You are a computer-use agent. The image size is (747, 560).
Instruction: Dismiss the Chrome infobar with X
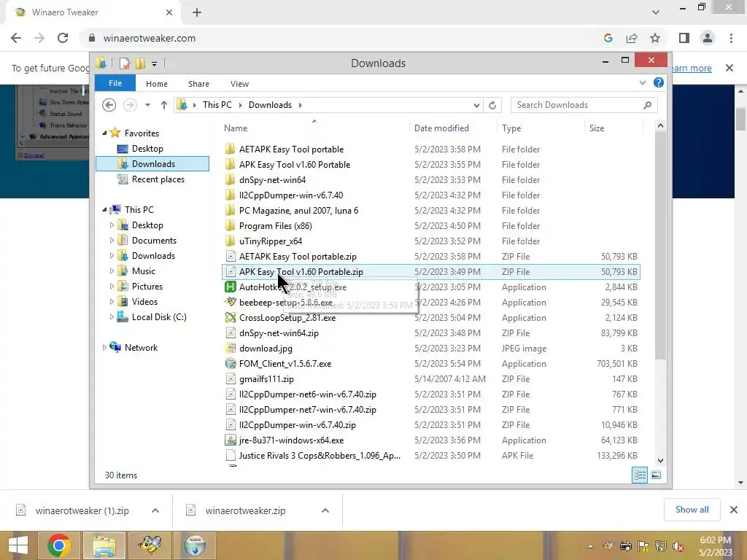[729, 68]
